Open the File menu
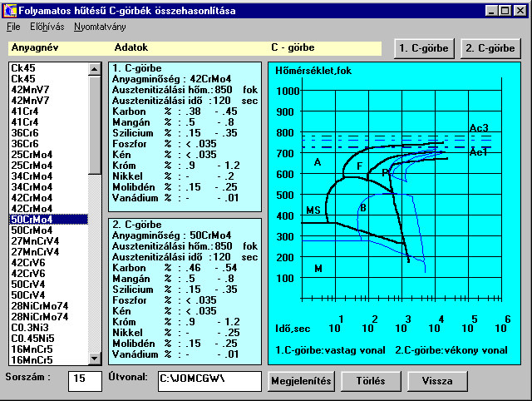Screen dimensions: 532x401 [x=13, y=27]
